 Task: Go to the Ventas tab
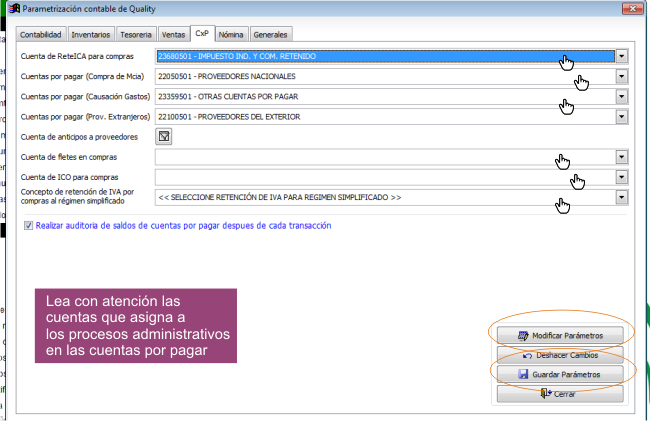click(173, 34)
